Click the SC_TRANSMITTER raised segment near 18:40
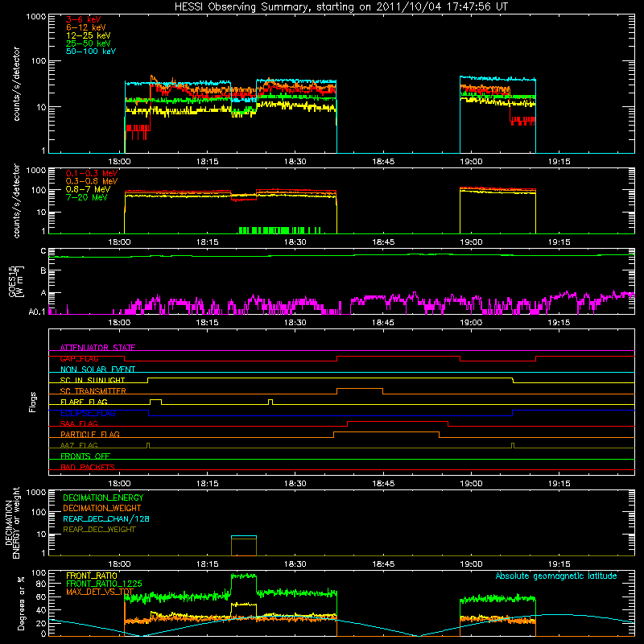Viewport: 644px width, 644px height. coord(360,391)
